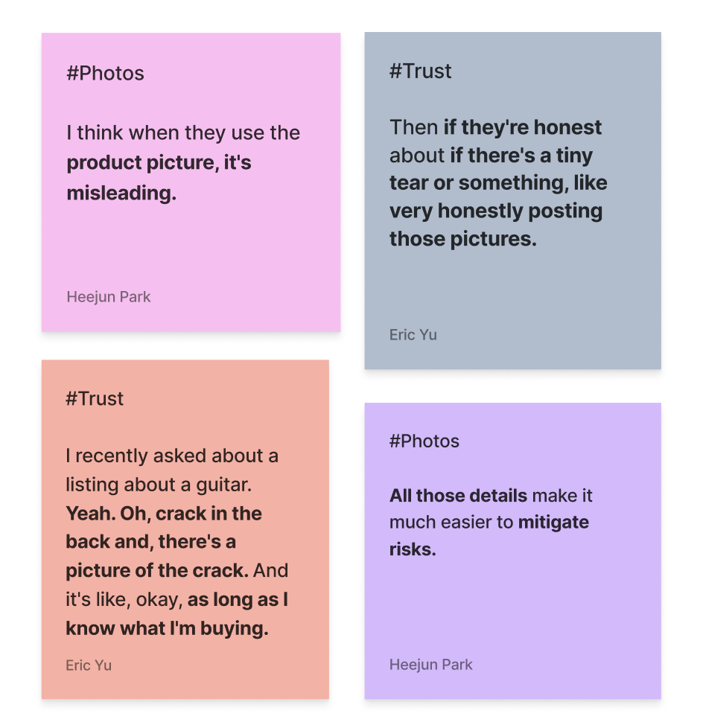
Task: Click 'All those details' bold text
Action: (458, 496)
